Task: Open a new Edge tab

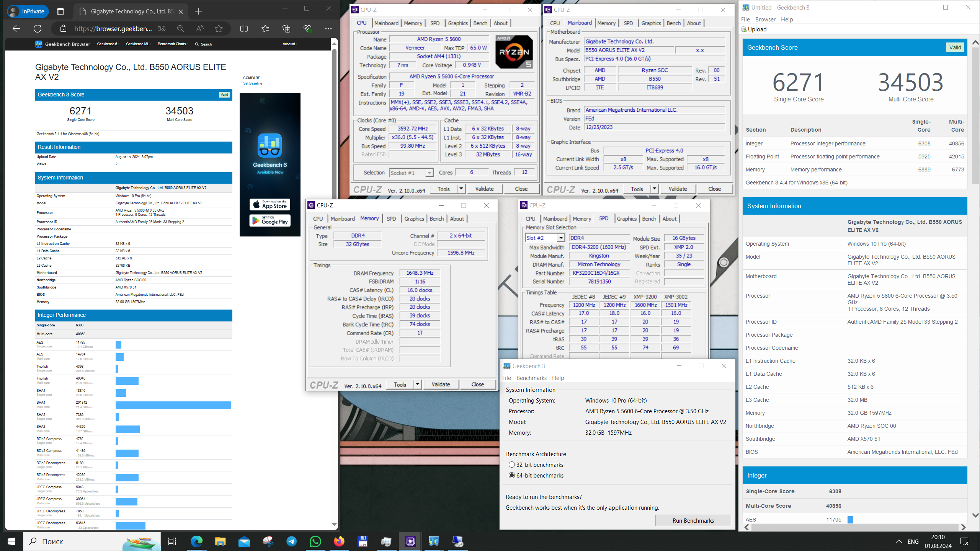Action: (x=198, y=11)
